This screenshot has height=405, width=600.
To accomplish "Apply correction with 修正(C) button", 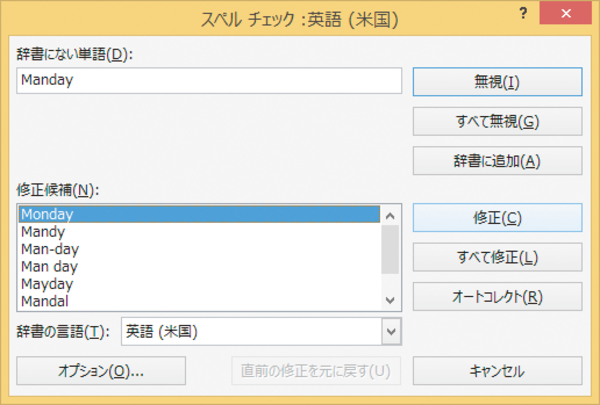I will [497, 218].
